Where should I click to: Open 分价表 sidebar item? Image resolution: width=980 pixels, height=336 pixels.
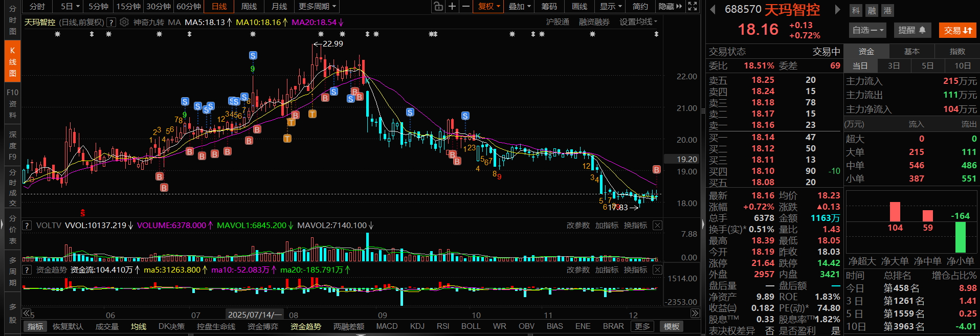click(13, 230)
